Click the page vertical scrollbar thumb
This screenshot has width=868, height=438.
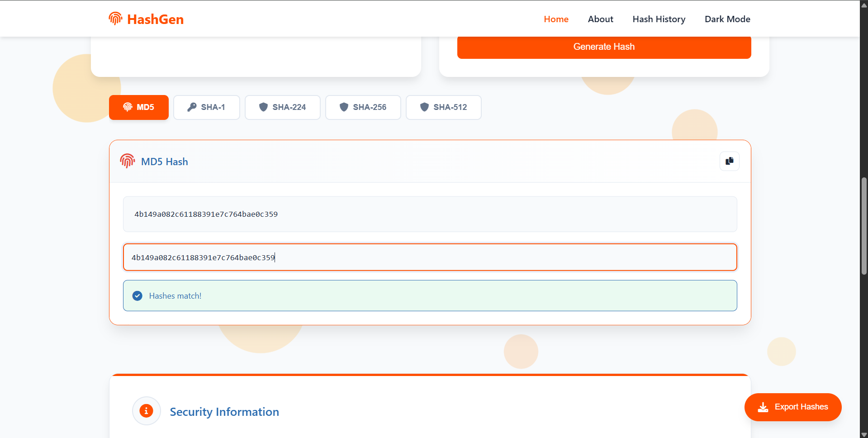click(864, 226)
